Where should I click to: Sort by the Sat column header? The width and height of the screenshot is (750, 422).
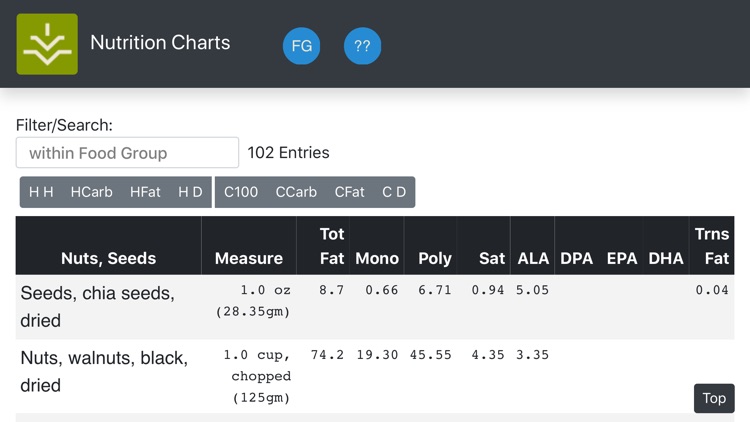pos(484,245)
